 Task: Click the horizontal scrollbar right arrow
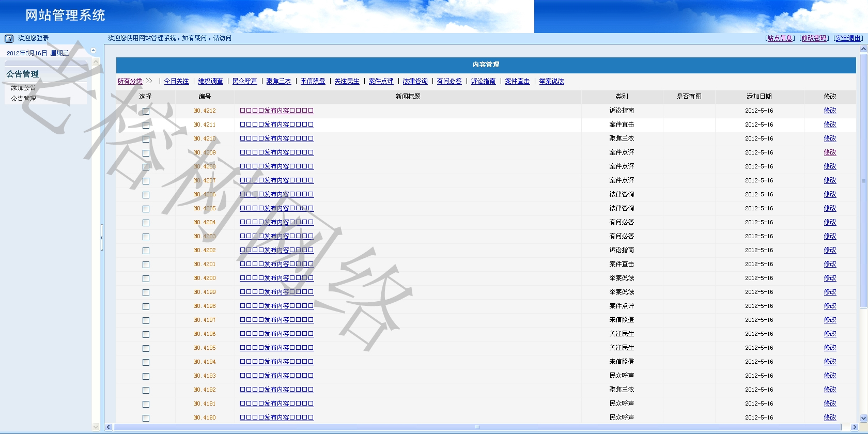click(x=855, y=427)
